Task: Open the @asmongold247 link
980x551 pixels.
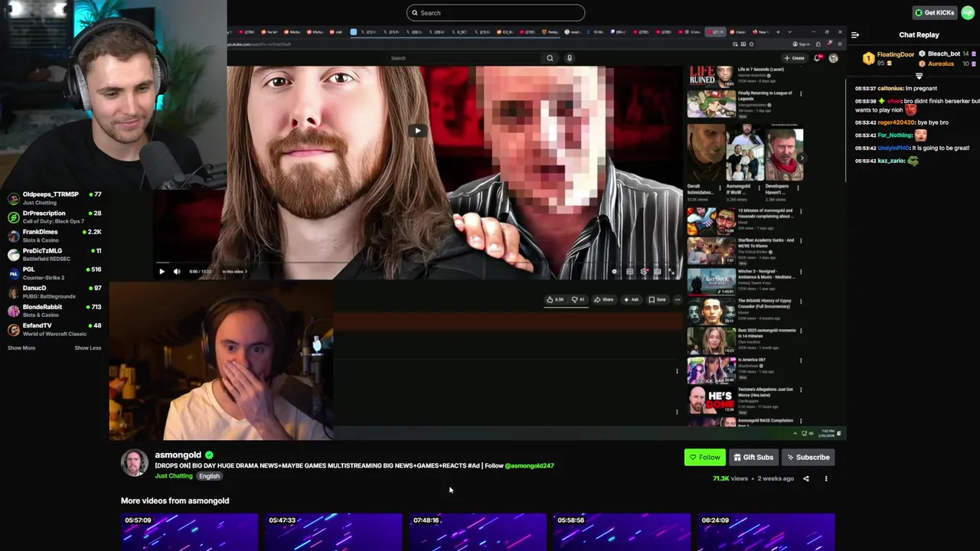Action: coord(529,465)
